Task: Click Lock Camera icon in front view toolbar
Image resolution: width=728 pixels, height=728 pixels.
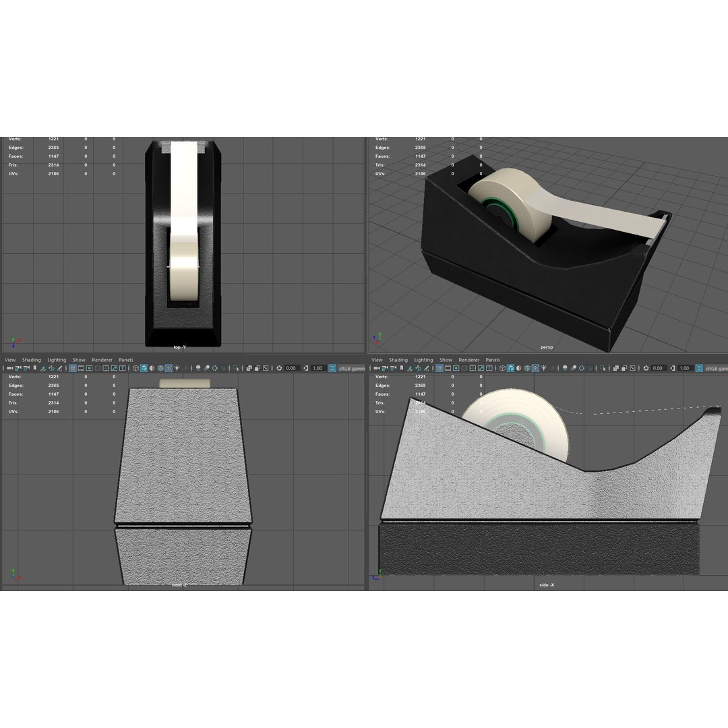Action: (18, 368)
